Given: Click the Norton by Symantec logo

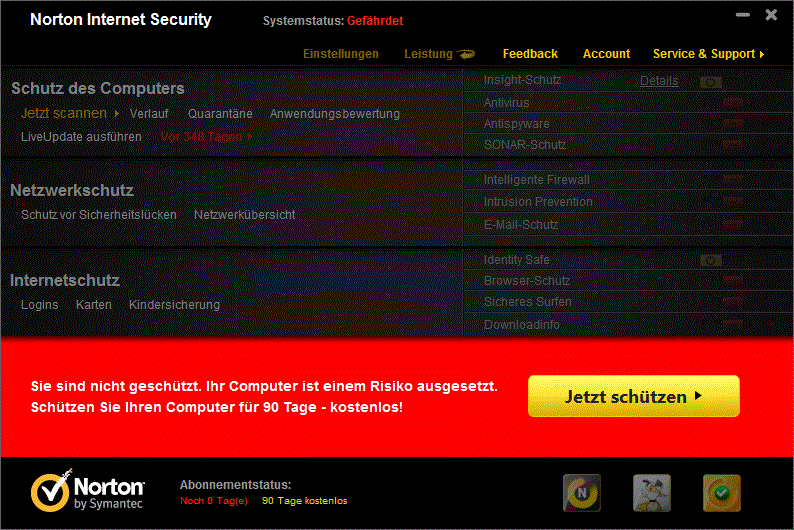Looking at the screenshot, I should pos(88,493).
